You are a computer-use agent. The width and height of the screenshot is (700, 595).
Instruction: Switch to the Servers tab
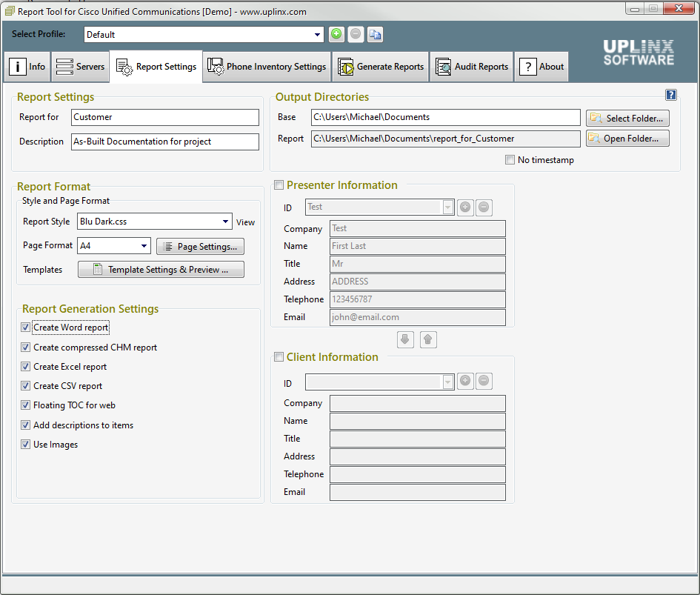tap(80, 67)
